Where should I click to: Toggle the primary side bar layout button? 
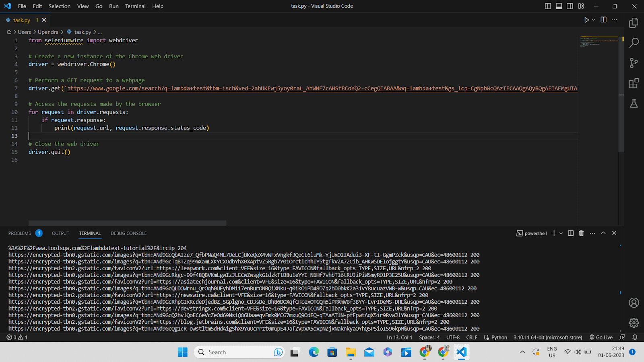click(x=548, y=6)
